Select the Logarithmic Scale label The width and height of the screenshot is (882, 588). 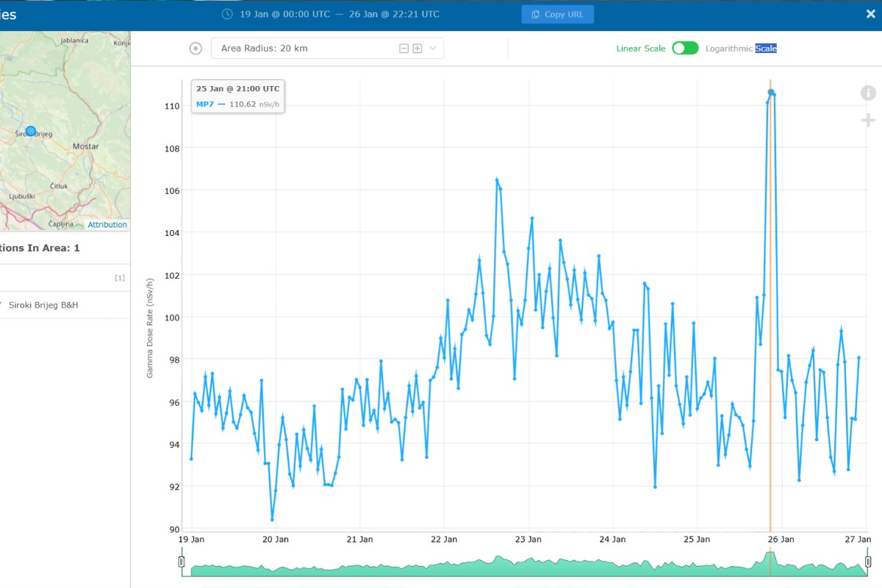click(x=741, y=49)
